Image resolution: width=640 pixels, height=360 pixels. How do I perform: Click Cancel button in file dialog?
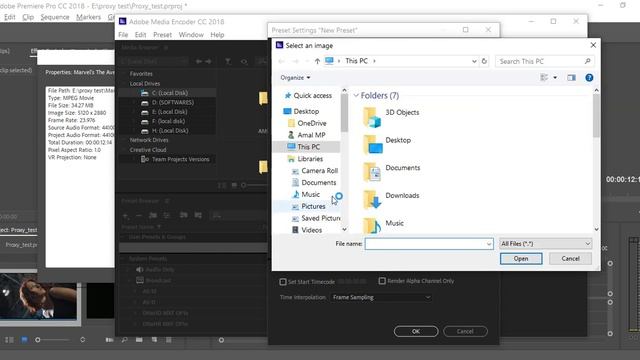570,259
